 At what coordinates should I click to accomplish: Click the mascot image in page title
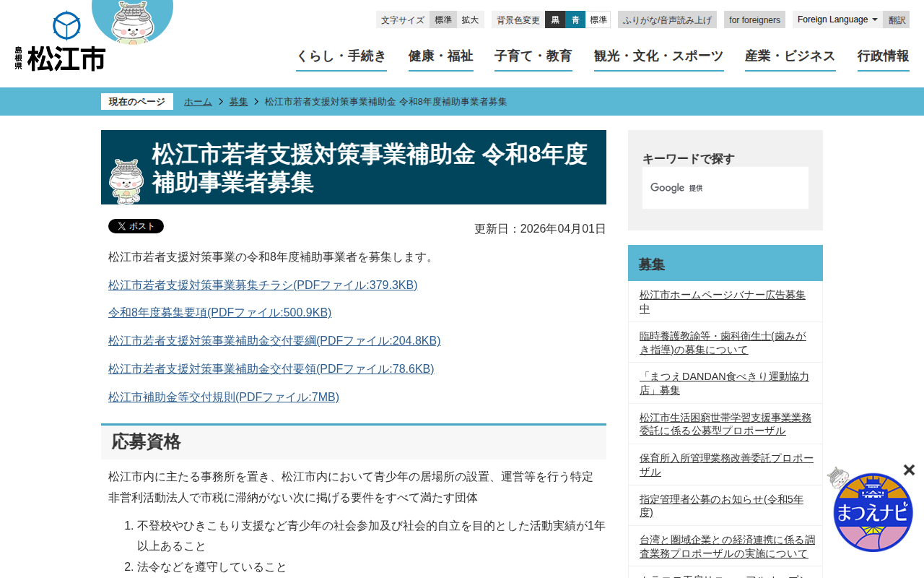[x=126, y=181]
